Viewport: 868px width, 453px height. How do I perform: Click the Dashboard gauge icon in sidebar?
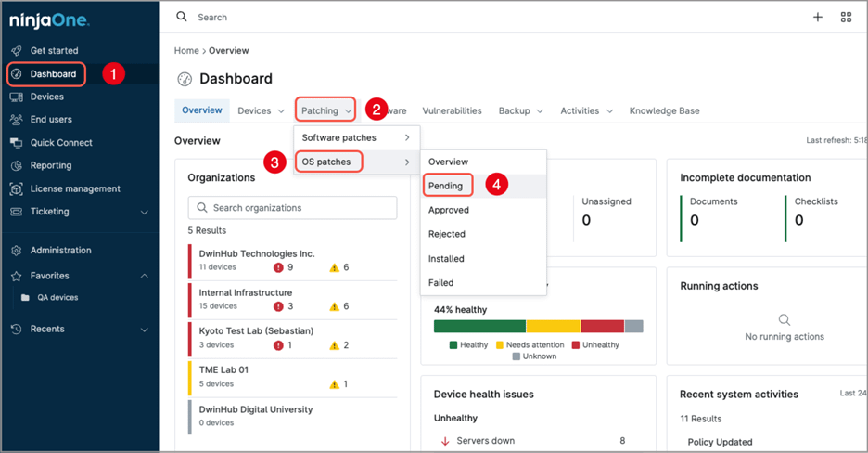tap(17, 74)
